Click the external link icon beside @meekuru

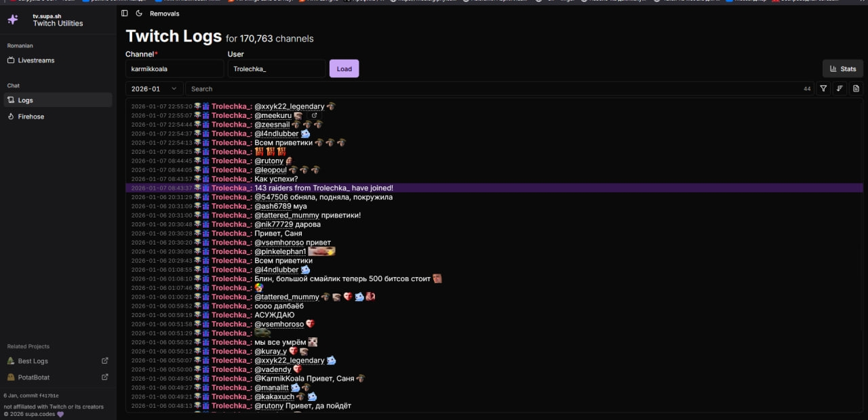coord(314,115)
